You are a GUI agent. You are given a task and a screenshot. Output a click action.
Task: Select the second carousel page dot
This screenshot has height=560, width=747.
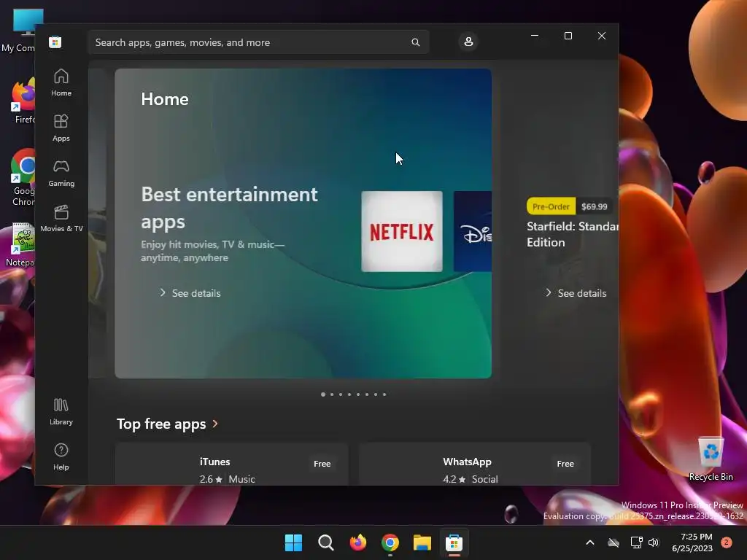point(332,394)
